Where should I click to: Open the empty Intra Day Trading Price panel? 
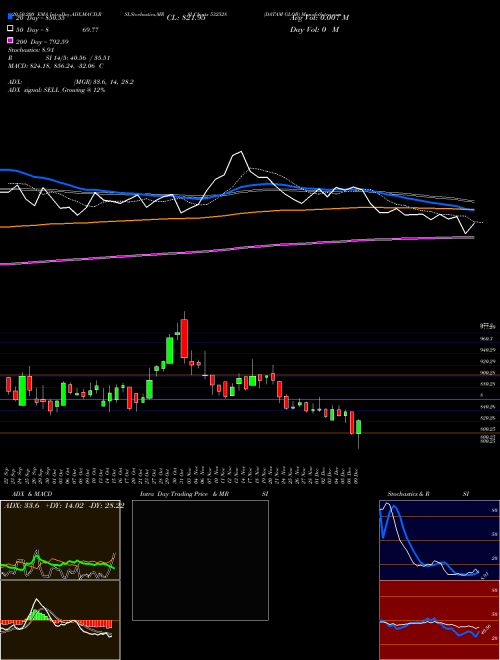coord(200,560)
